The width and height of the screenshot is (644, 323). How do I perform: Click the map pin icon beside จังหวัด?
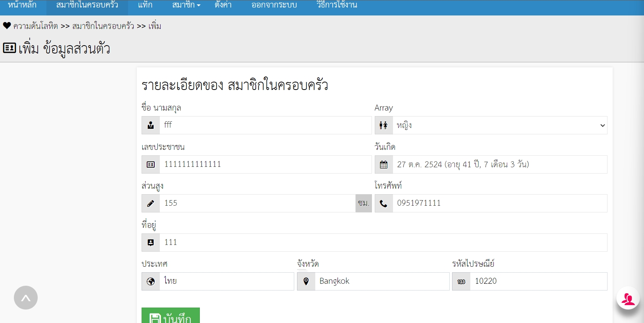pyautogui.click(x=306, y=281)
